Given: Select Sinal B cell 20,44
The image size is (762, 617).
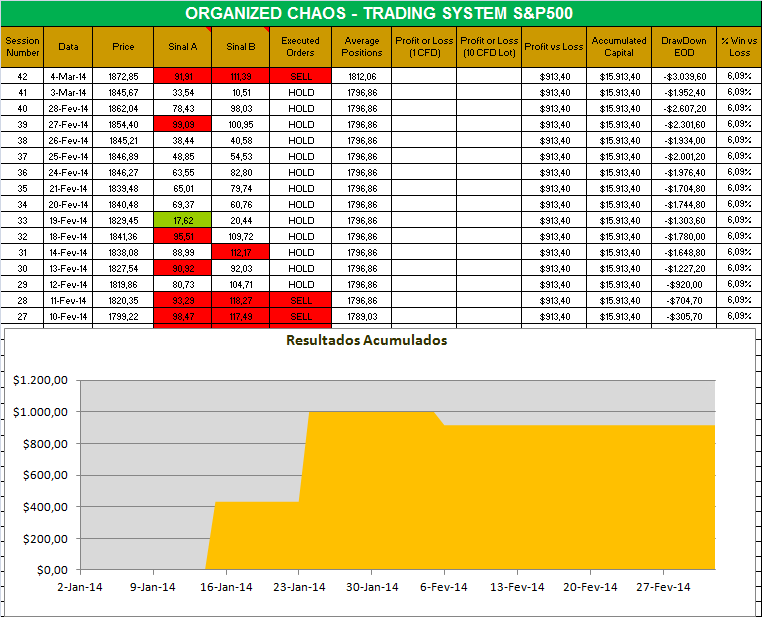Looking at the screenshot, I should (x=241, y=221).
